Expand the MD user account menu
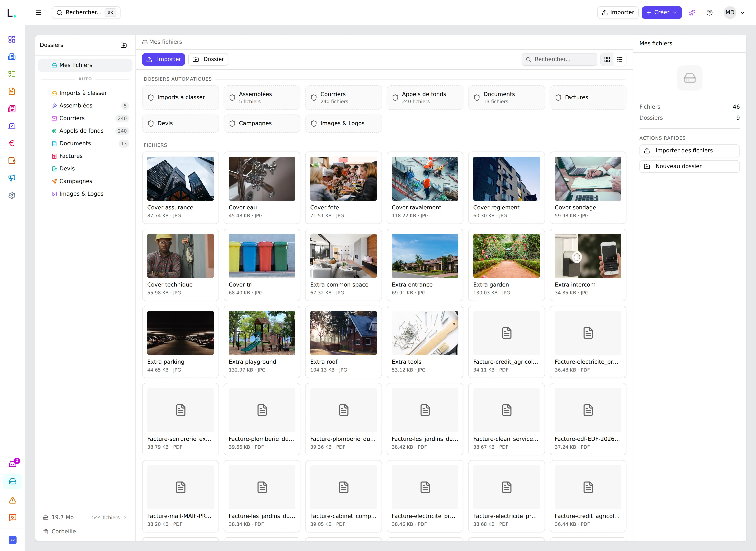756x551 pixels. click(735, 13)
